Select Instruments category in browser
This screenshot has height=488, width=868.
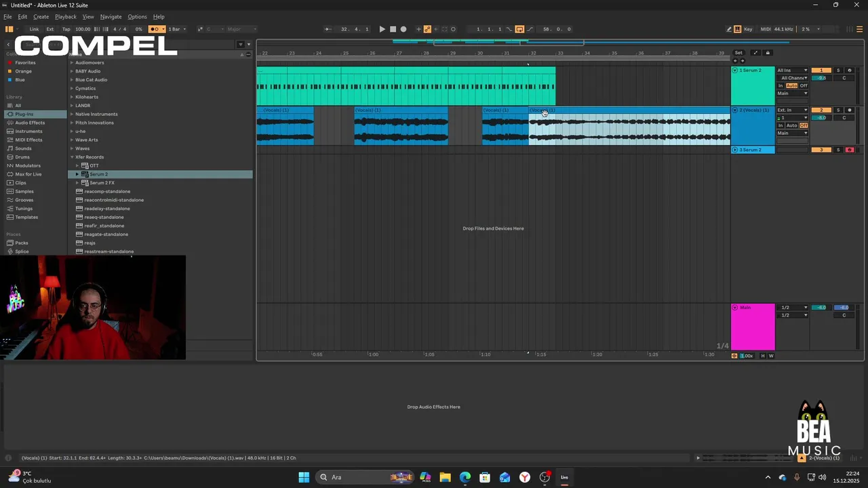pos(28,131)
